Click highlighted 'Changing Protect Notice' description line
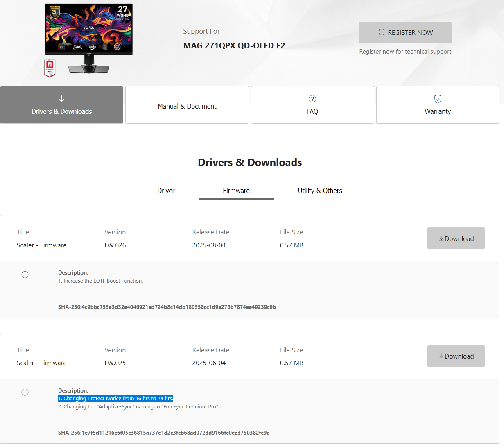This screenshot has width=504, height=447. coord(115,398)
